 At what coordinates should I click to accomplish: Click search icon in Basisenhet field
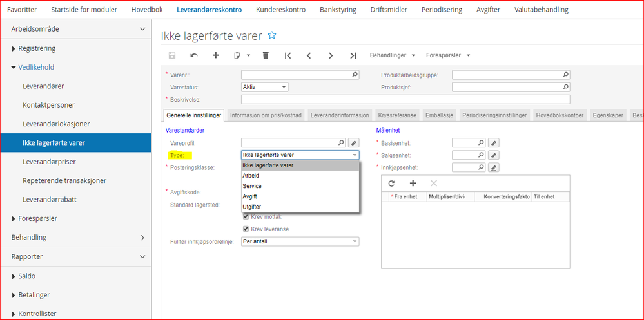pyautogui.click(x=481, y=143)
